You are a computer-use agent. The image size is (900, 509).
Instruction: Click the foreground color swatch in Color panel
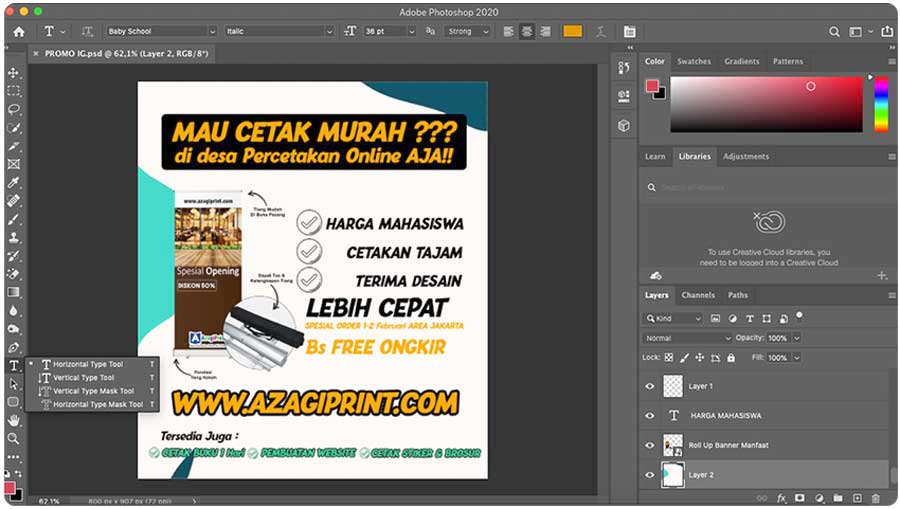[x=652, y=86]
